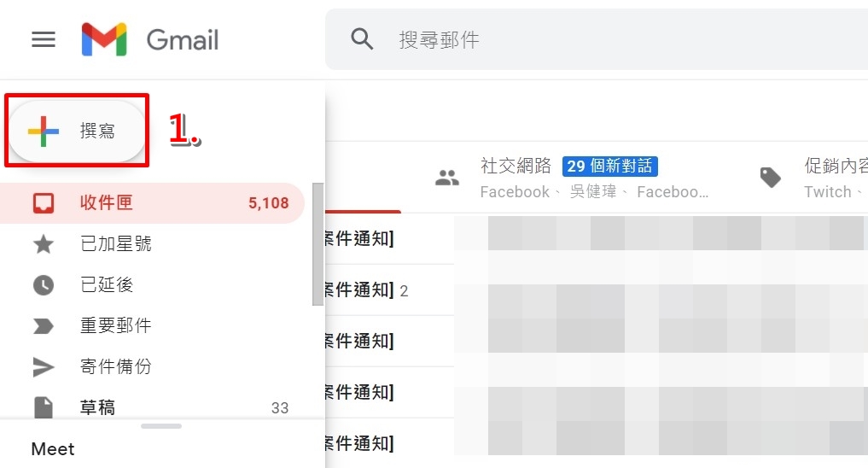The image size is (868, 468).
Task: Click the search magnifier icon
Action: pos(362,39)
